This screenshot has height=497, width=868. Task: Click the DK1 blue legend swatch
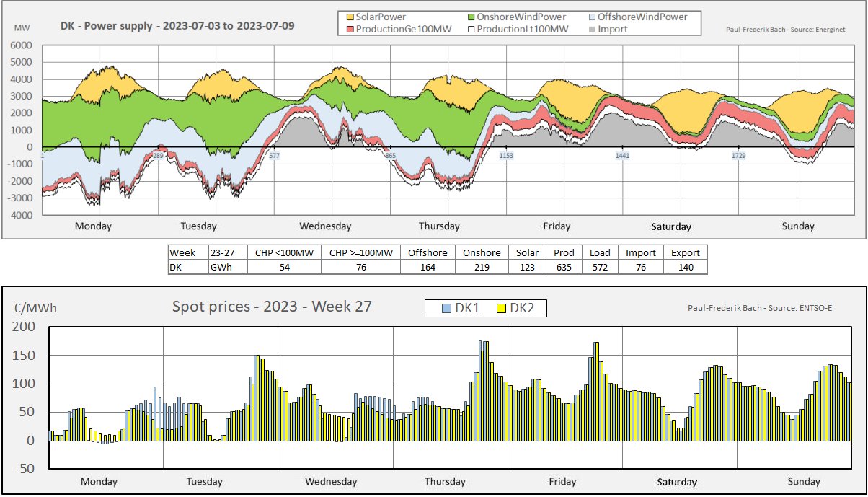point(447,309)
